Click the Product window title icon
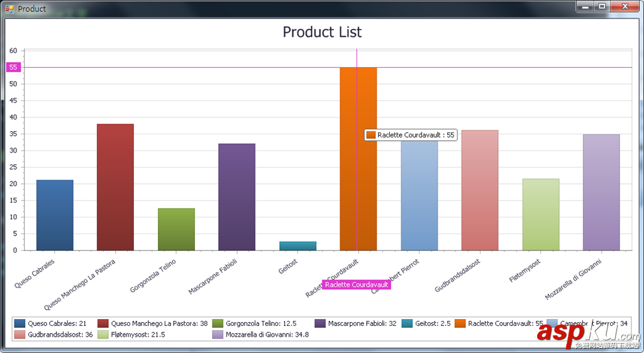The image size is (644, 353). pos(9,9)
